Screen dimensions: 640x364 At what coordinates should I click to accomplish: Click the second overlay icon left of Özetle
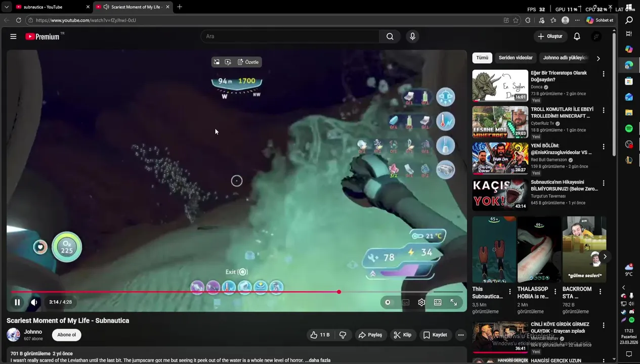point(228,62)
